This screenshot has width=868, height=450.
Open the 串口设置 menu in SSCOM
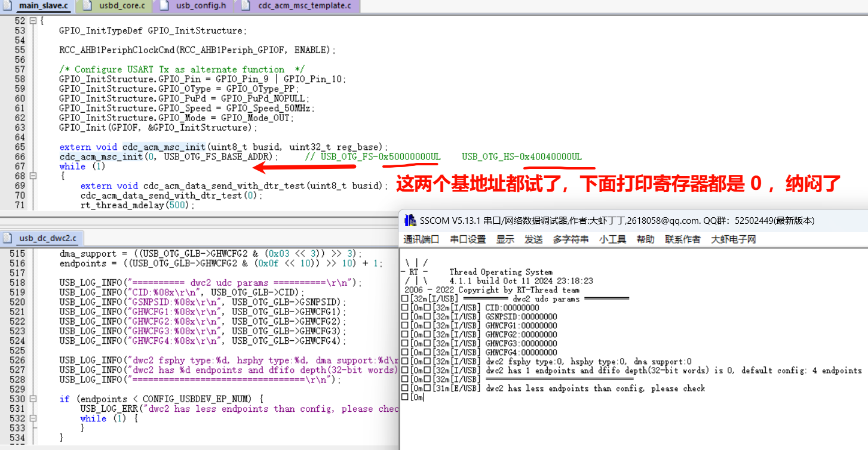tap(468, 239)
